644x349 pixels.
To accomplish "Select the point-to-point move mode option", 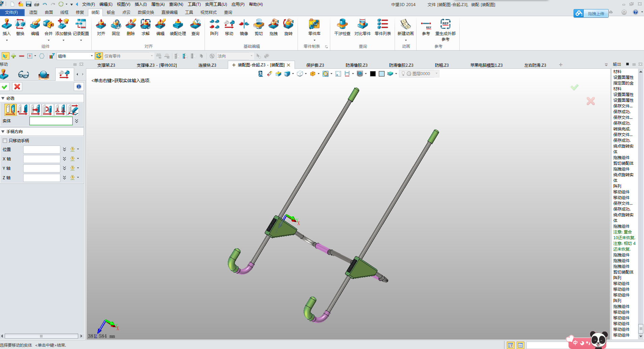I will click(23, 109).
